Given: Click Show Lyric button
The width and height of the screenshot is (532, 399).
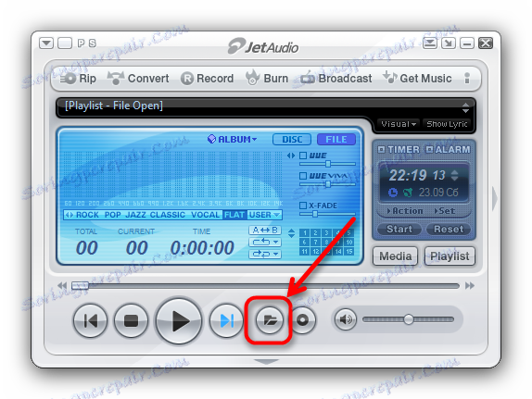Looking at the screenshot, I should [x=447, y=124].
